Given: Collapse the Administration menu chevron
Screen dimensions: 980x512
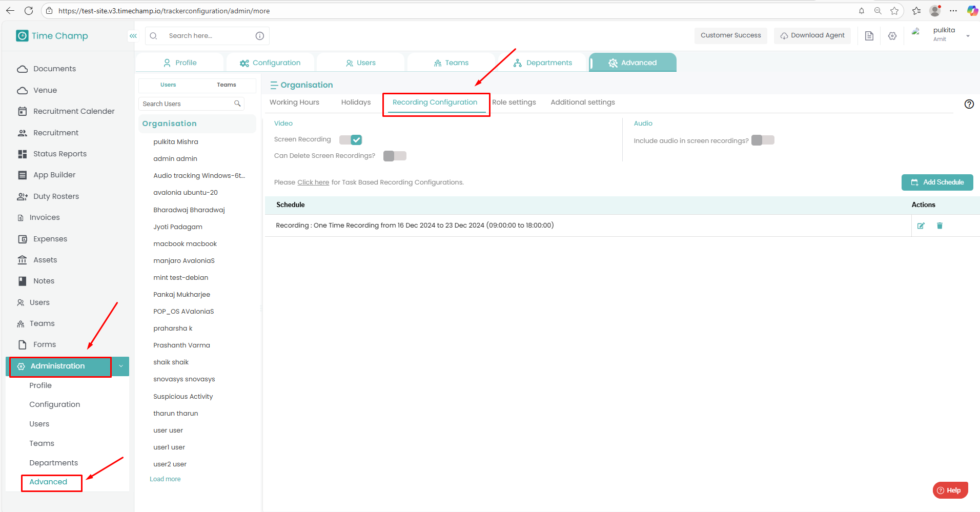Looking at the screenshot, I should pyautogui.click(x=121, y=366).
